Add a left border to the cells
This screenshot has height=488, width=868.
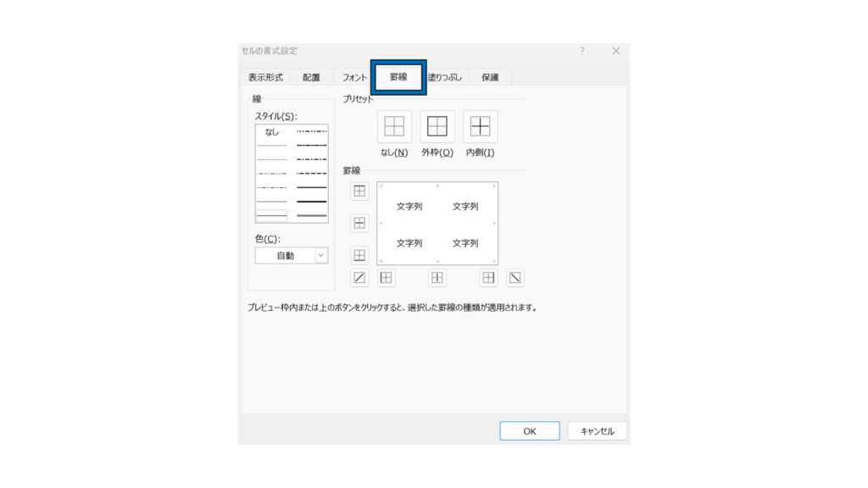click(386, 277)
